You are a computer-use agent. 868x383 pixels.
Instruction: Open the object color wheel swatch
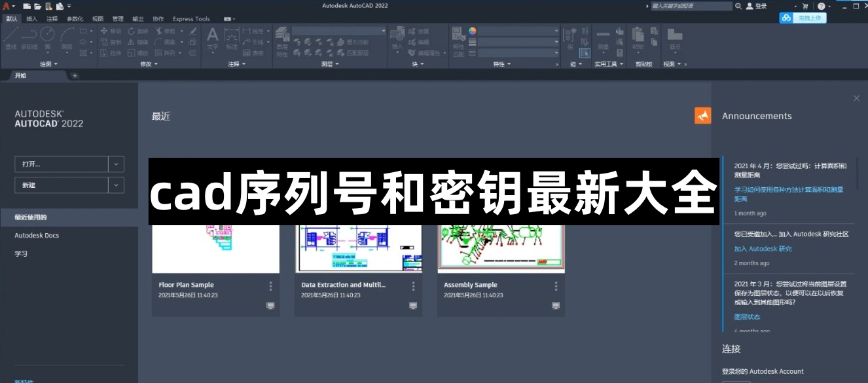(x=473, y=31)
